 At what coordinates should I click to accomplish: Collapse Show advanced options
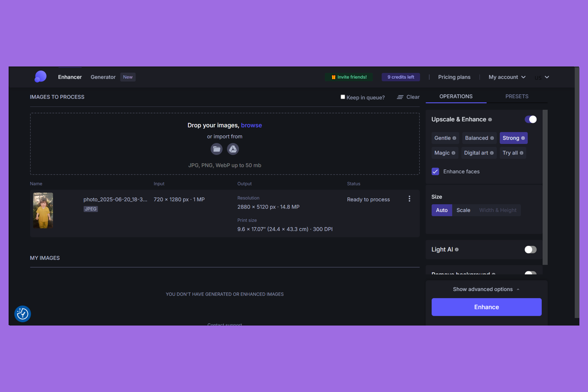click(x=486, y=289)
